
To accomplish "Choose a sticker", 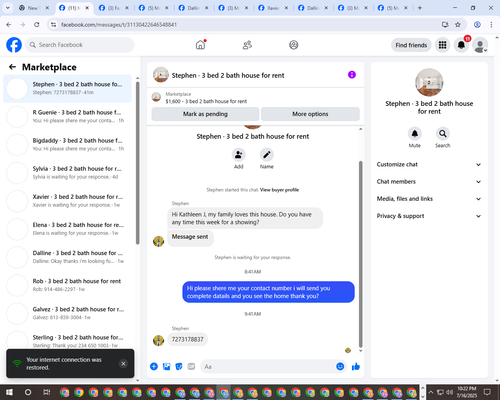I will tap(179, 367).
